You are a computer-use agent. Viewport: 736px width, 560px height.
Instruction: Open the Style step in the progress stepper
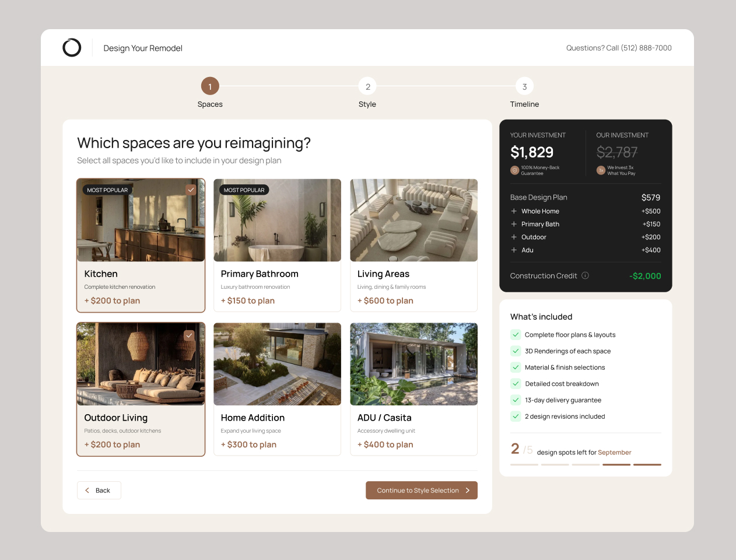(367, 86)
